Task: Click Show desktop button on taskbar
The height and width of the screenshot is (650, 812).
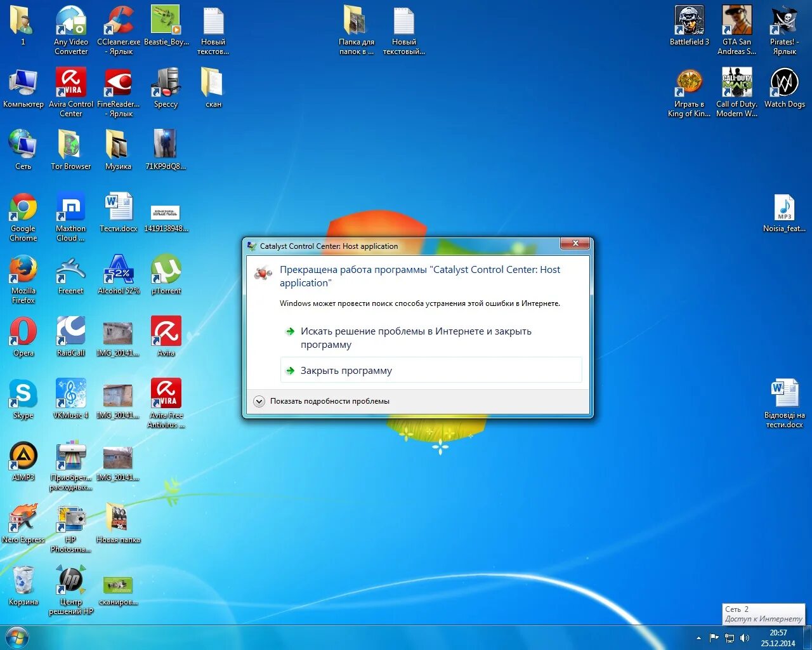Action: (806, 638)
